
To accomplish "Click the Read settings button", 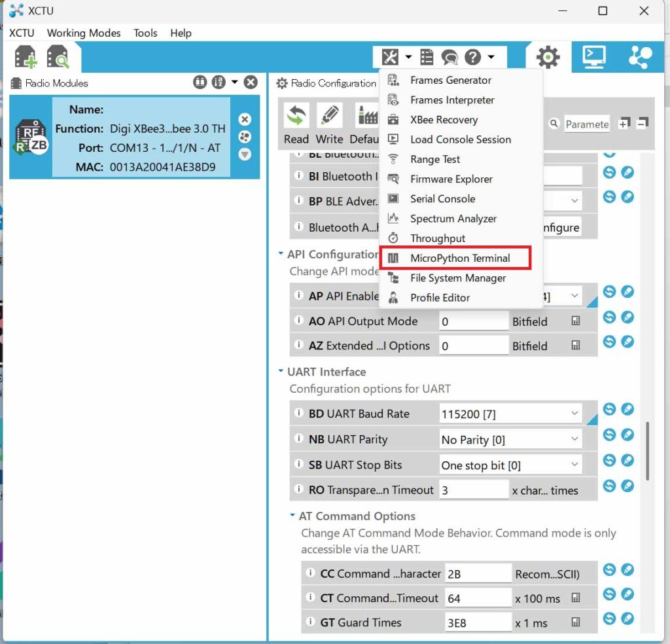I will tap(296, 124).
